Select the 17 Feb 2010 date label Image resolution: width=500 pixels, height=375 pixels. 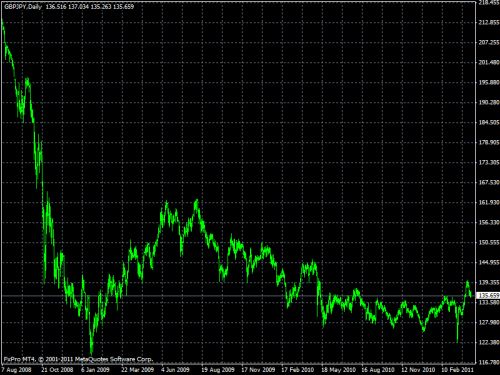pos(298,370)
